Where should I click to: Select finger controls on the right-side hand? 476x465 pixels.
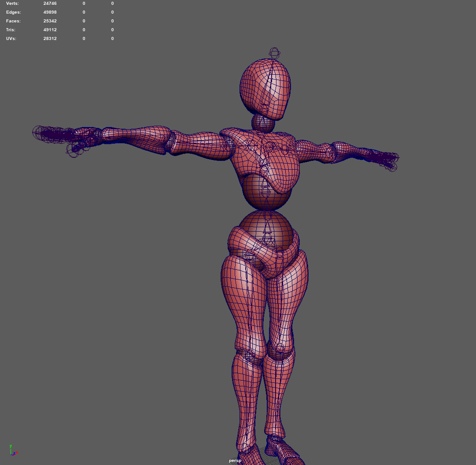coord(384,160)
